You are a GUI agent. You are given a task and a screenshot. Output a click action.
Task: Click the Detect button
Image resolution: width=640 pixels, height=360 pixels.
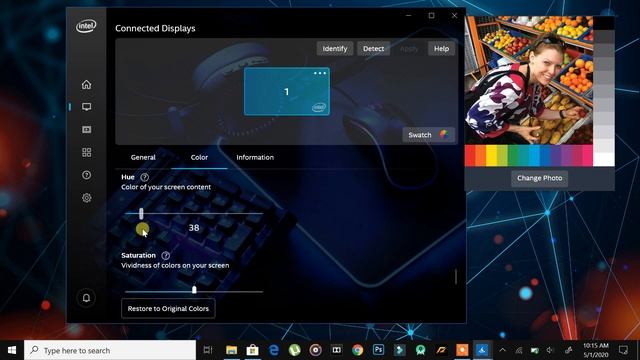pyautogui.click(x=373, y=49)
